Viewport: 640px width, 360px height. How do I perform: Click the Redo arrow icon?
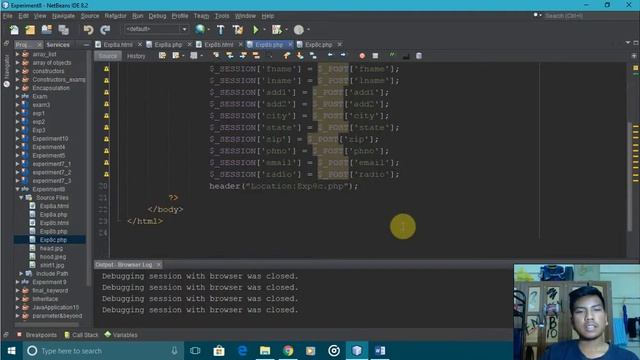click(x=105, y=30)
